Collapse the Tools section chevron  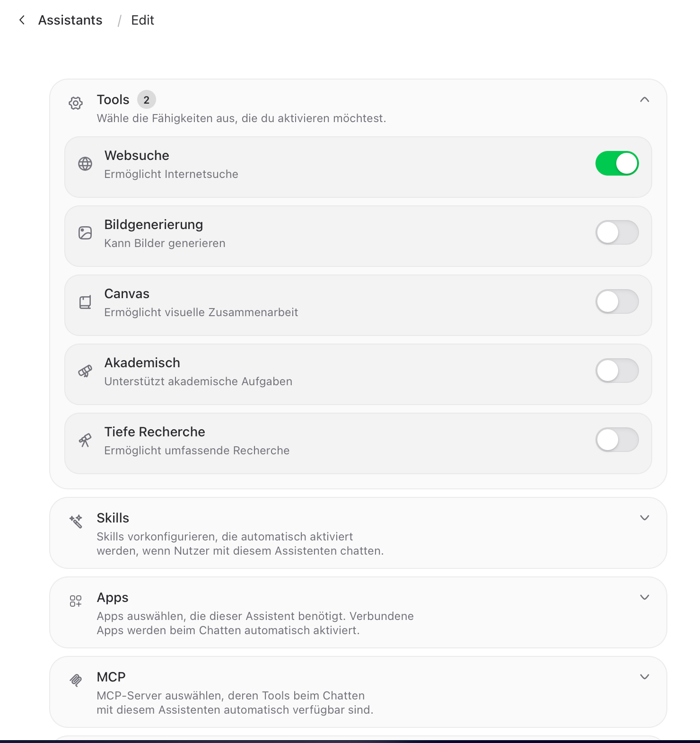coord(644,99)
